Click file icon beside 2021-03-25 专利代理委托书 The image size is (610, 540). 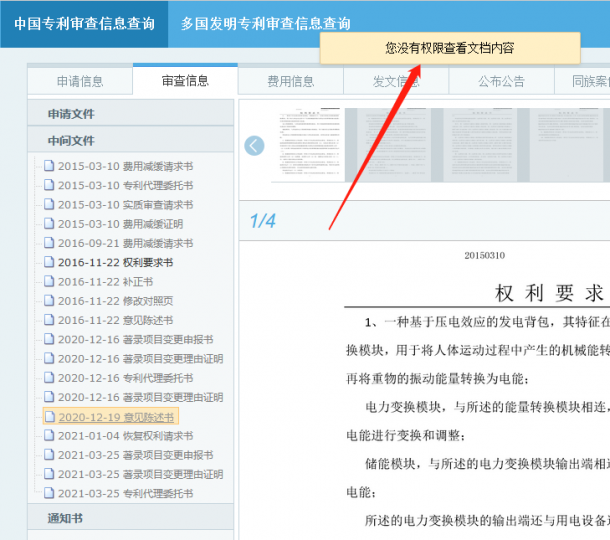(x=49, y=493)
